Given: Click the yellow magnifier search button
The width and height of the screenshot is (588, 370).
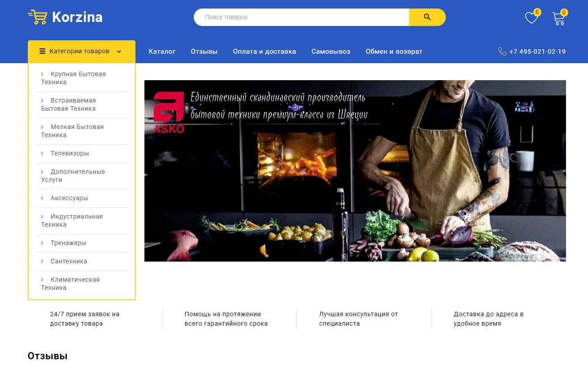Looking at the screenshot, I should 427,17.
